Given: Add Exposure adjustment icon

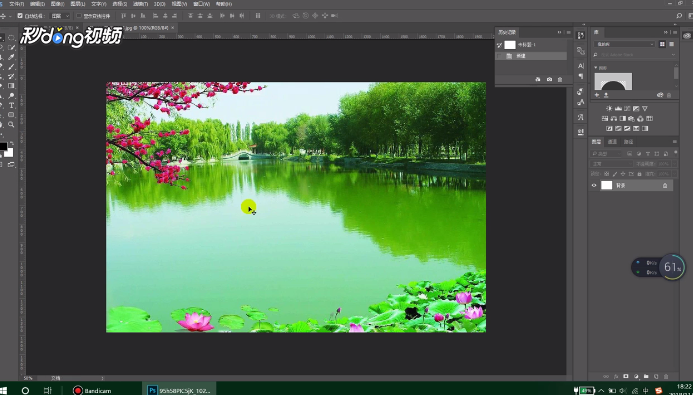Looking at the screenshot, I should point(636,108).
